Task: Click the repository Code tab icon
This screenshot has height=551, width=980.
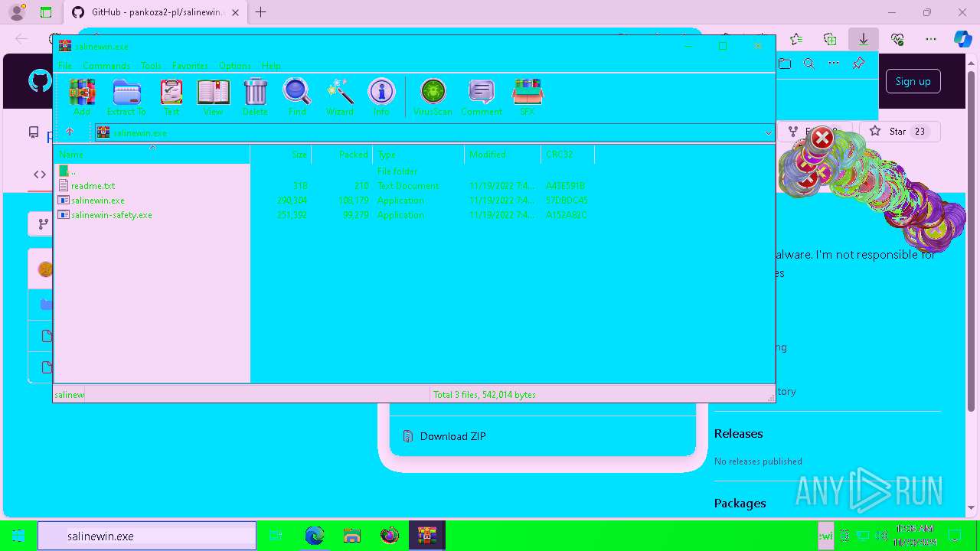Action: (40, 174)
